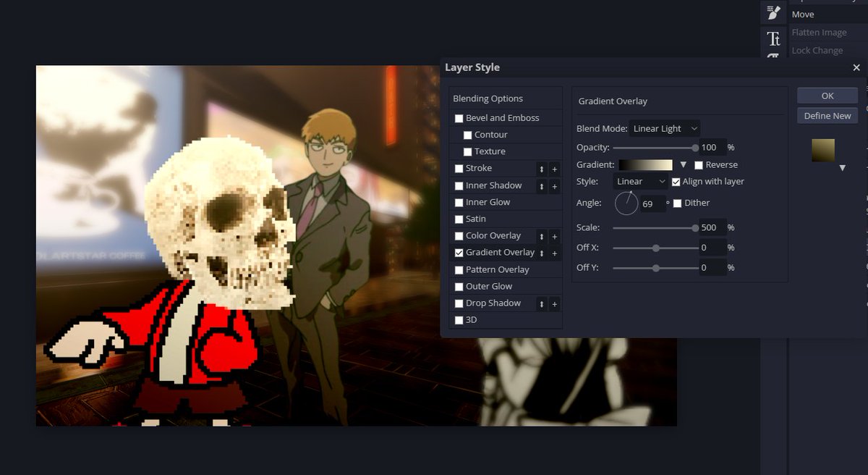Add another Inner Shadow with plus icon

click(x=555, y=186)
